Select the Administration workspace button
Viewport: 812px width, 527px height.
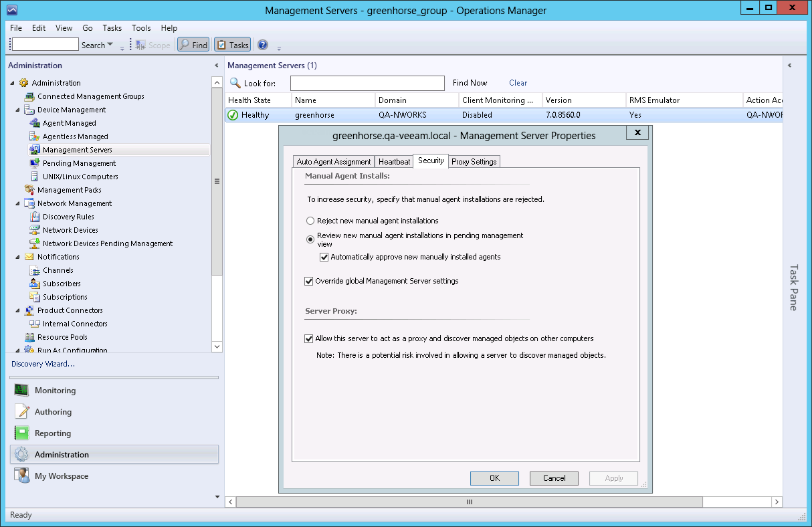[x=114, y=454]
